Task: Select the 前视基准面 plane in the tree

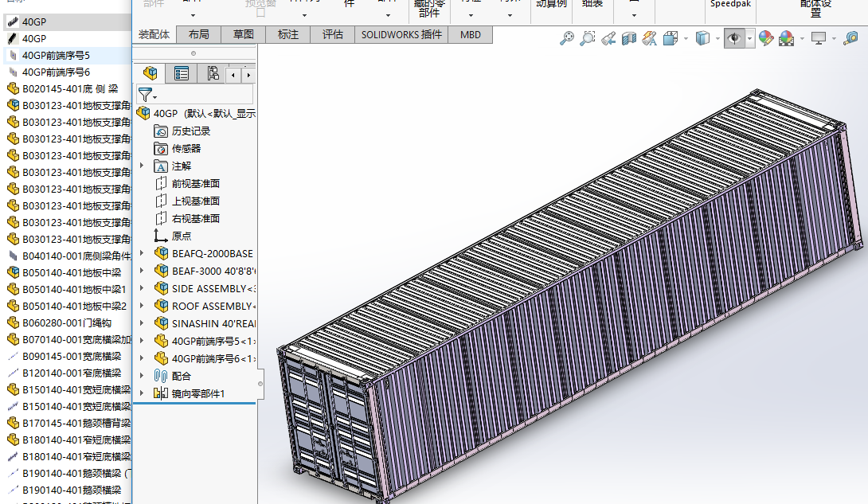Action: point(195,183)
